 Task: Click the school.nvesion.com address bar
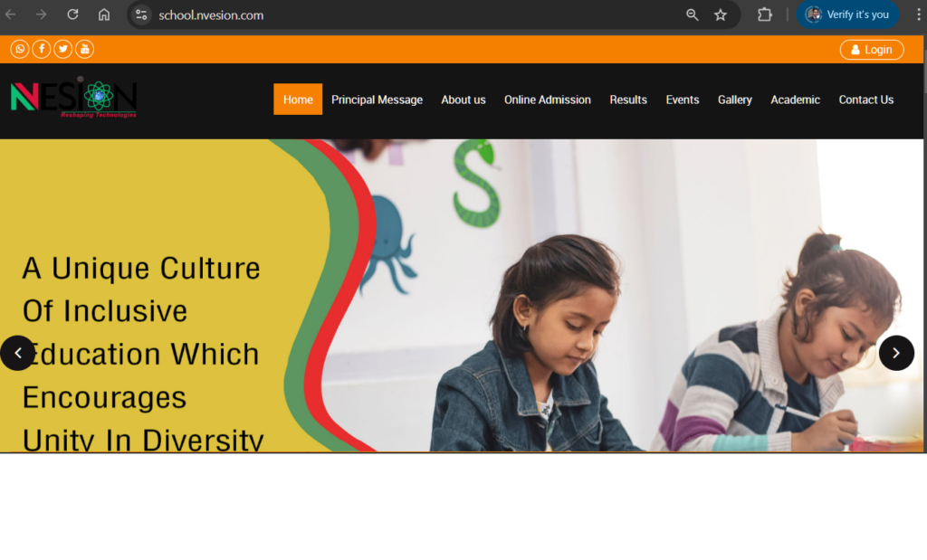click(414, 14)
